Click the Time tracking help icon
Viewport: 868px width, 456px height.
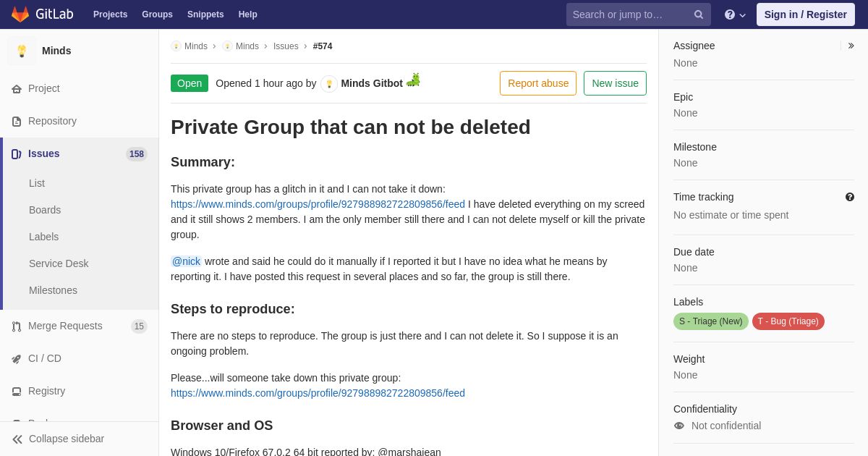[x=850, y=197]
